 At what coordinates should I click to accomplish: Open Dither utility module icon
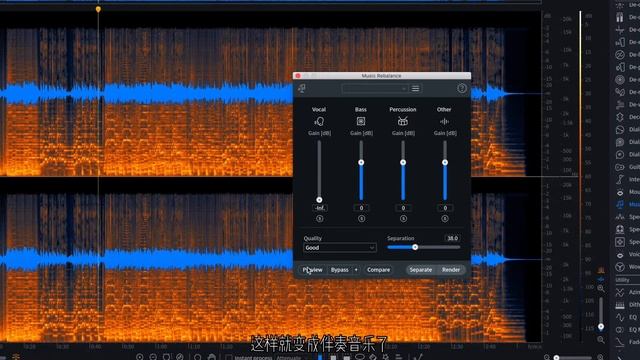tap(620, 304)
